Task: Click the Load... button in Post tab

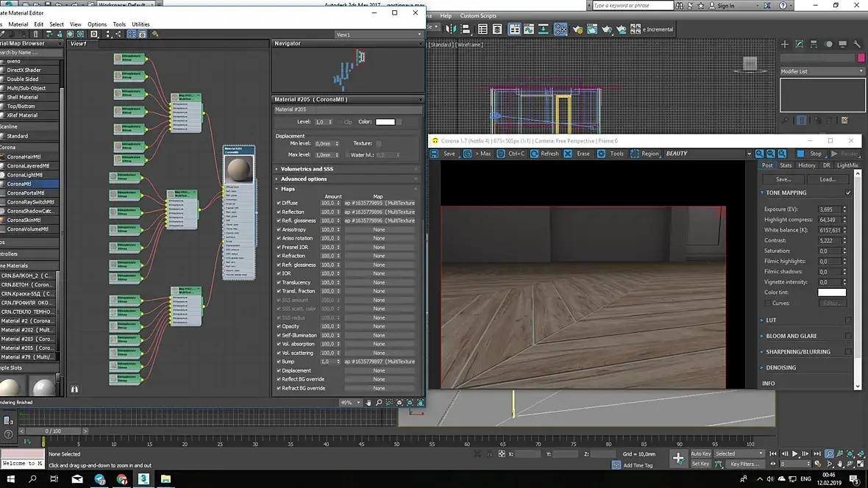Action: point(828,179)
